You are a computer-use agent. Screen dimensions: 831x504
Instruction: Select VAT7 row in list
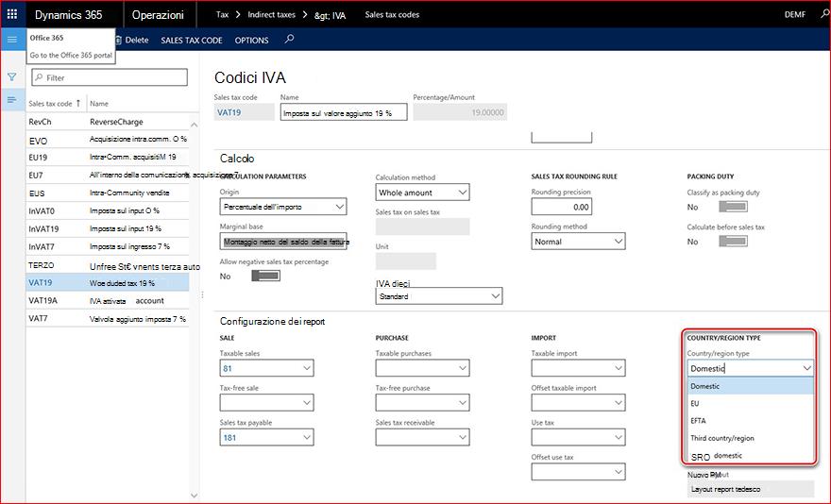[108, 318]
